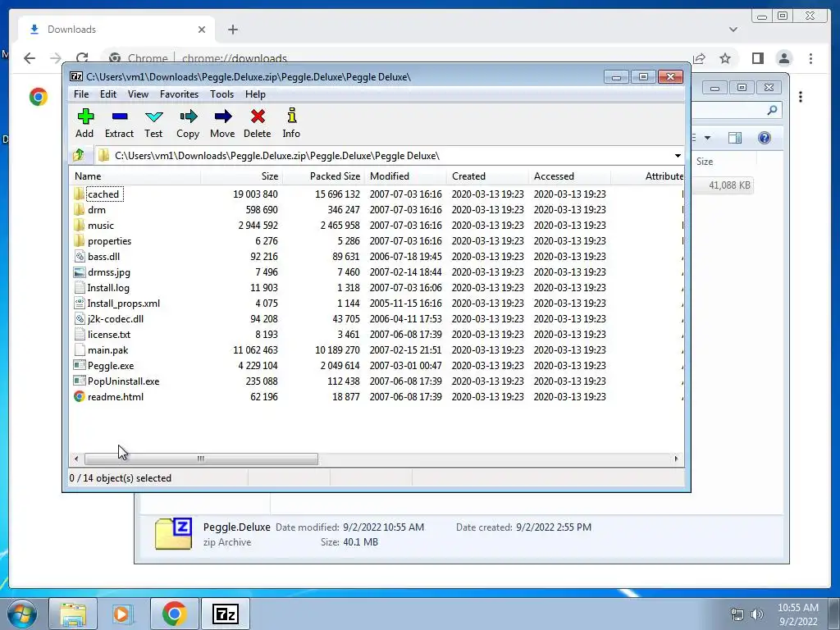Click the 7-Zip taskbar icon
The height and width of the screenshot is (630, 840).
pyautogui.click(x=225, y=614)
